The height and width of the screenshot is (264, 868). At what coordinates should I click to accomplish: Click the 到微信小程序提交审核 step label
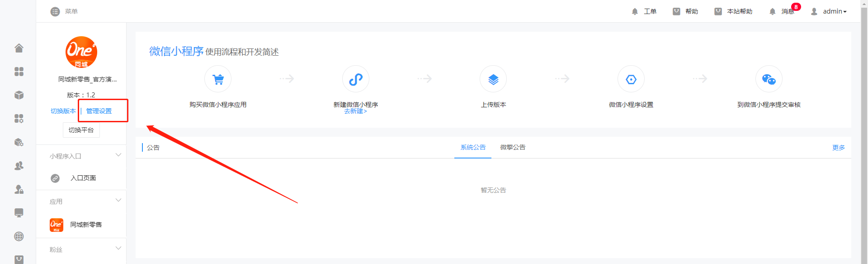point(769,105)
